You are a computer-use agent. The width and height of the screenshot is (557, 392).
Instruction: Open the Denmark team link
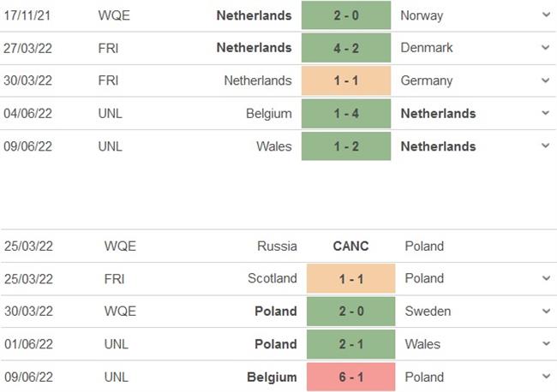[427, 48]
